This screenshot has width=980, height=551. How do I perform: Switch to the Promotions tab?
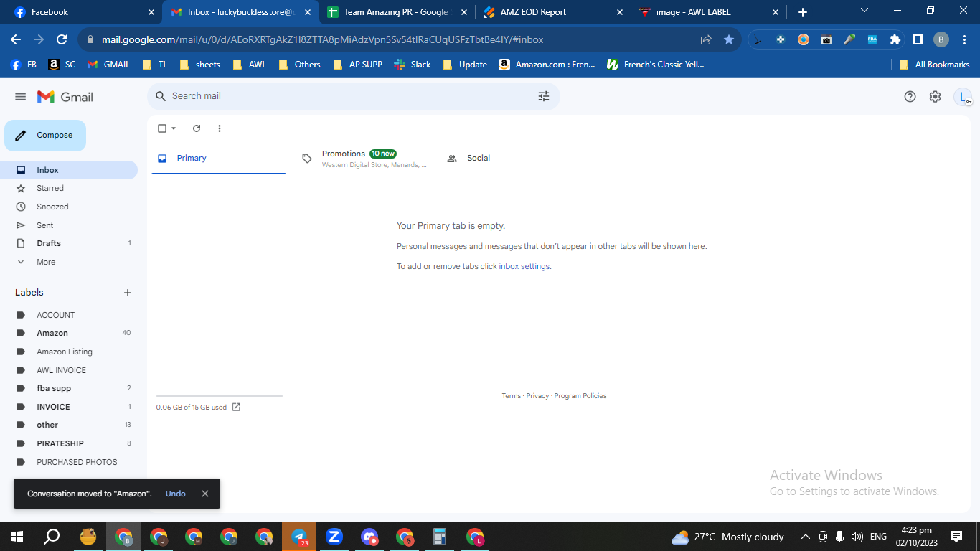point(364,158)
